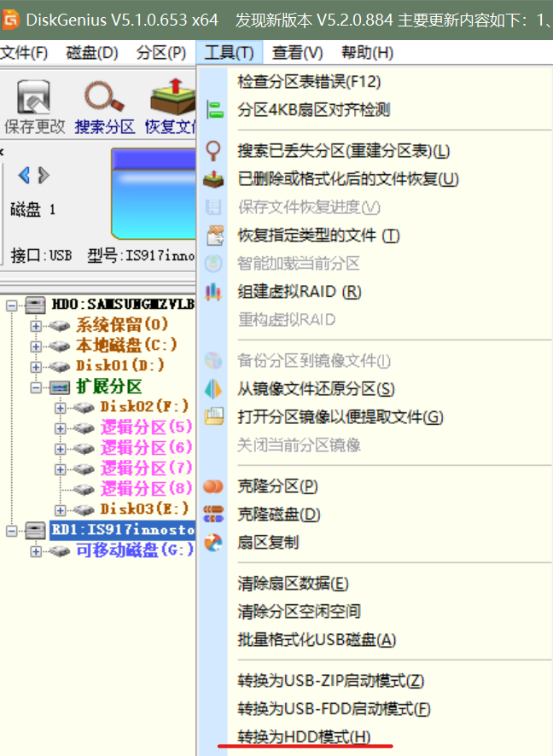Click the RD1 IS917 removable disk icon
The image size is (553, 756).
click(35, 531)
